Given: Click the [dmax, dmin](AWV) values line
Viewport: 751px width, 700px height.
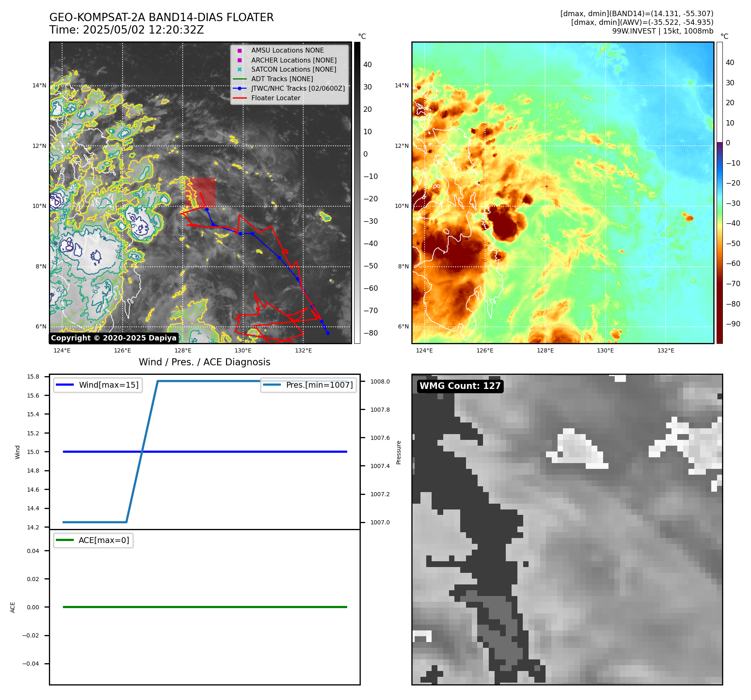Looking at the screenshot, I should coord(642,22).
